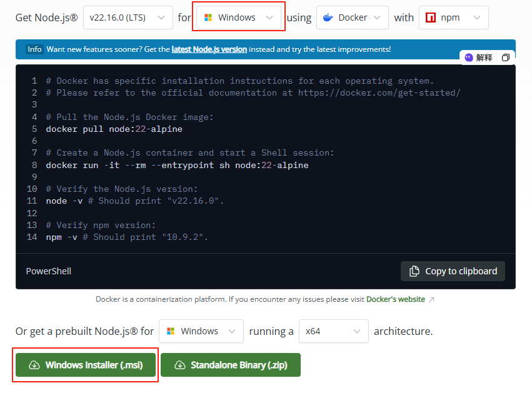Download the Windows Installer (.msi)
This screenshot has width=532, height=393.
click(x=86, y=365)
